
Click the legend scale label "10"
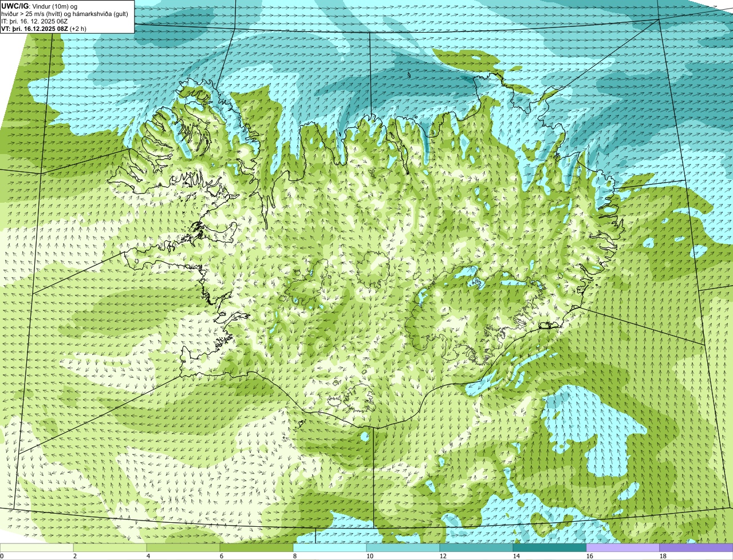370,556
